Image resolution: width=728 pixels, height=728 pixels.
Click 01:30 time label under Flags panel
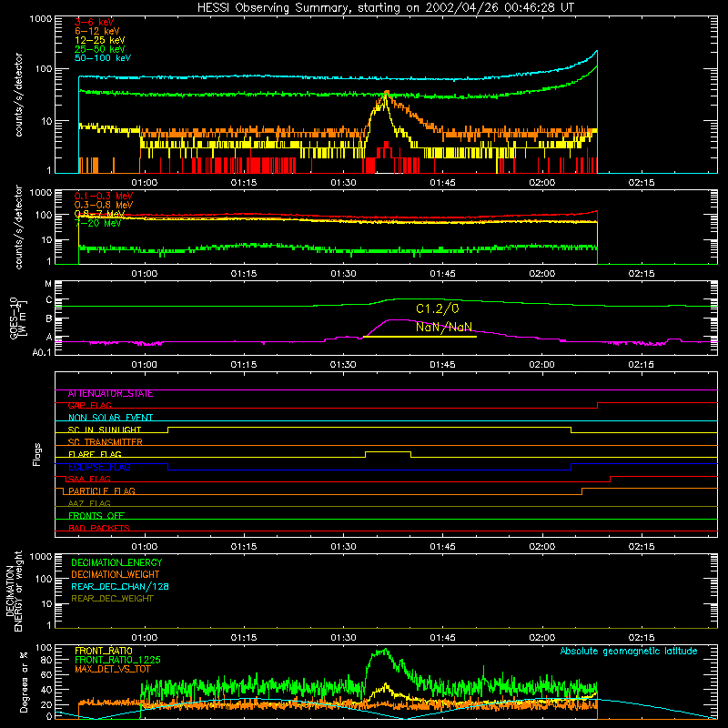pyautogui.click(x=343, y=547)
